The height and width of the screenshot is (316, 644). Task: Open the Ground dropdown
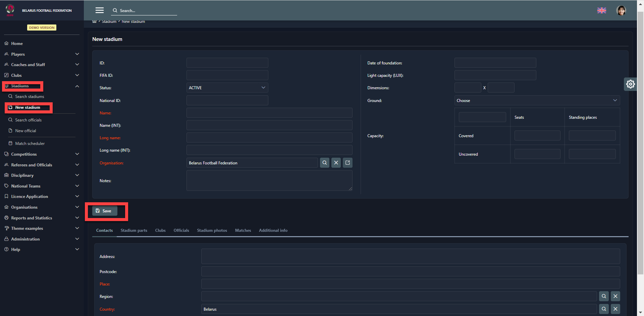pos(537,101)
